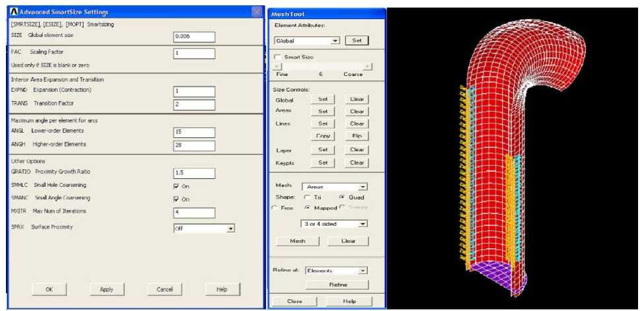
Task: Edit the SIZE Global element size field
Action: pos(194,37)
